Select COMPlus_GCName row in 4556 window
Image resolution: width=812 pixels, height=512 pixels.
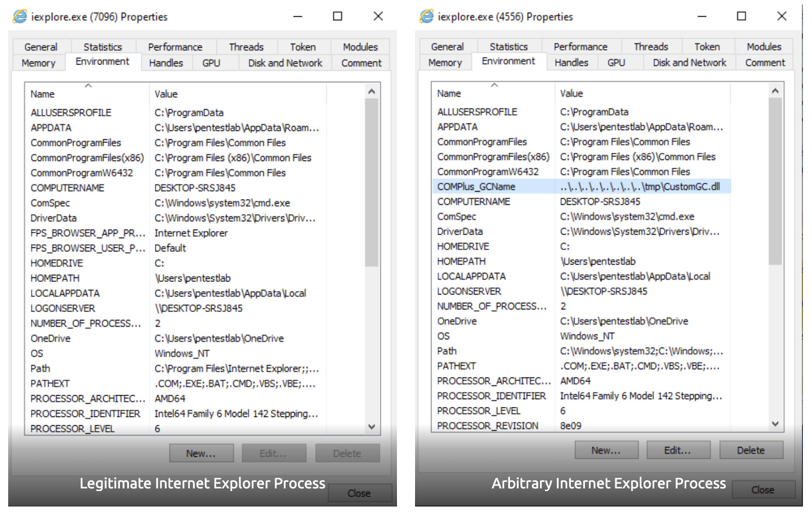[x=582, y=186]
